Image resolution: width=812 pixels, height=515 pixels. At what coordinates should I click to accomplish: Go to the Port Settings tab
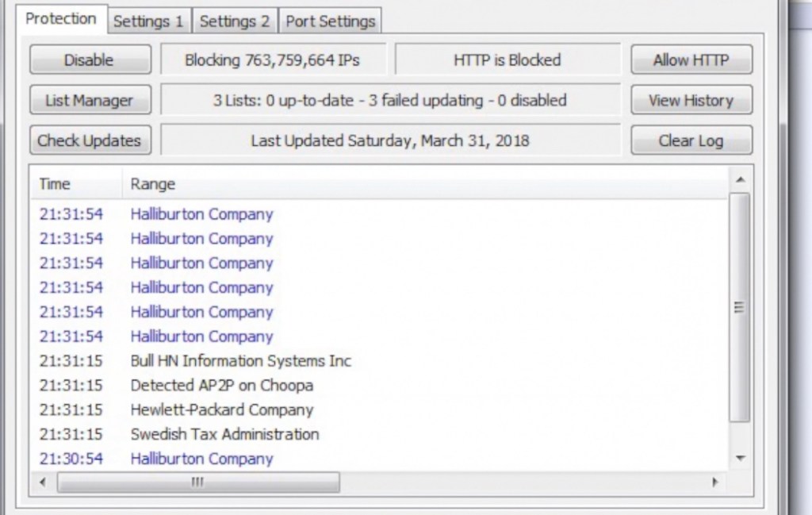[331, 21]
